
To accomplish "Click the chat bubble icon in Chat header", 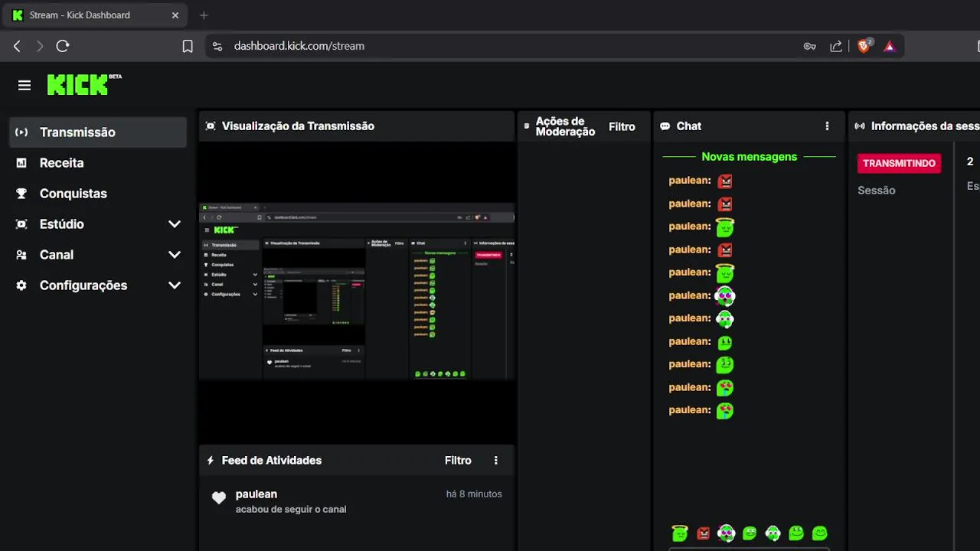I will coord(665,126).
